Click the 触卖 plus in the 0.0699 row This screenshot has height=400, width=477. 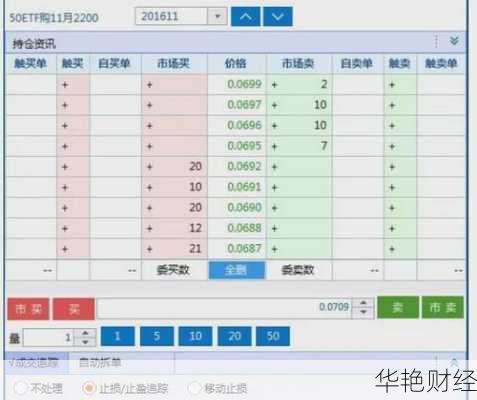392,85
